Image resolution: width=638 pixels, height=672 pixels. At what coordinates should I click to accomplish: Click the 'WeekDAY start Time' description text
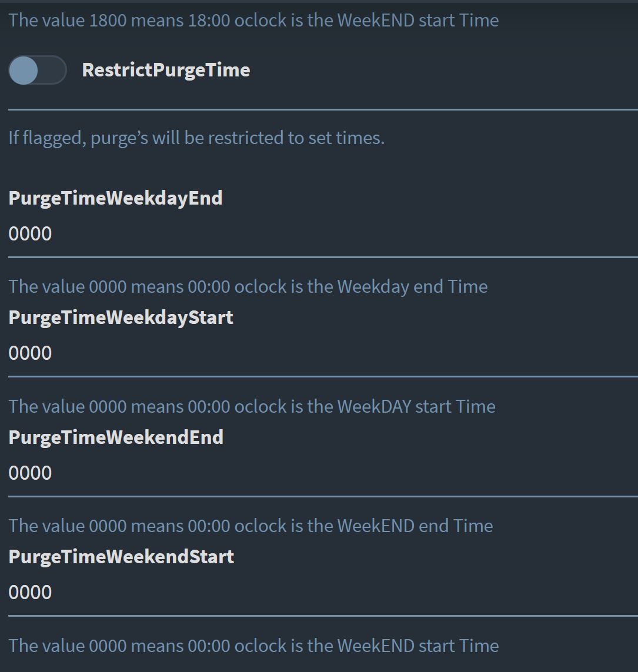[252, 407]
